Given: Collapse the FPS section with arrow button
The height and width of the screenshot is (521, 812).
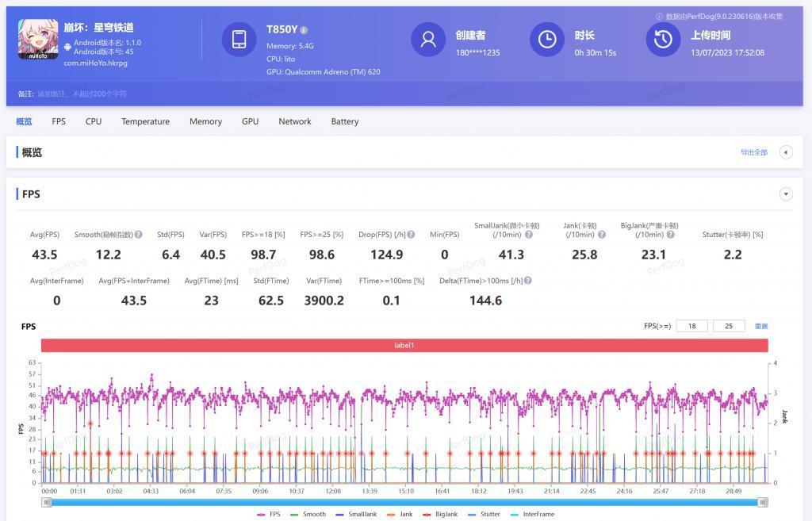Looking at the screenshot, I should click(786, 194).
